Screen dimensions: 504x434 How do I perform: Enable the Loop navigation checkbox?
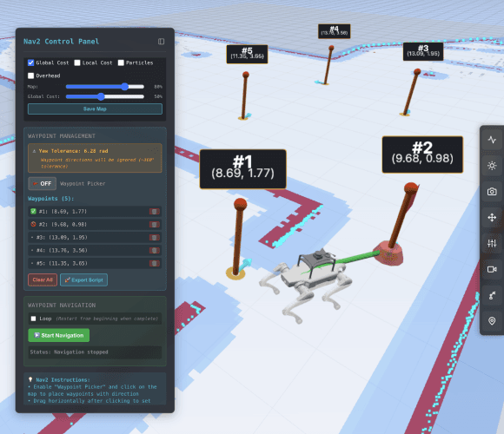33,319
